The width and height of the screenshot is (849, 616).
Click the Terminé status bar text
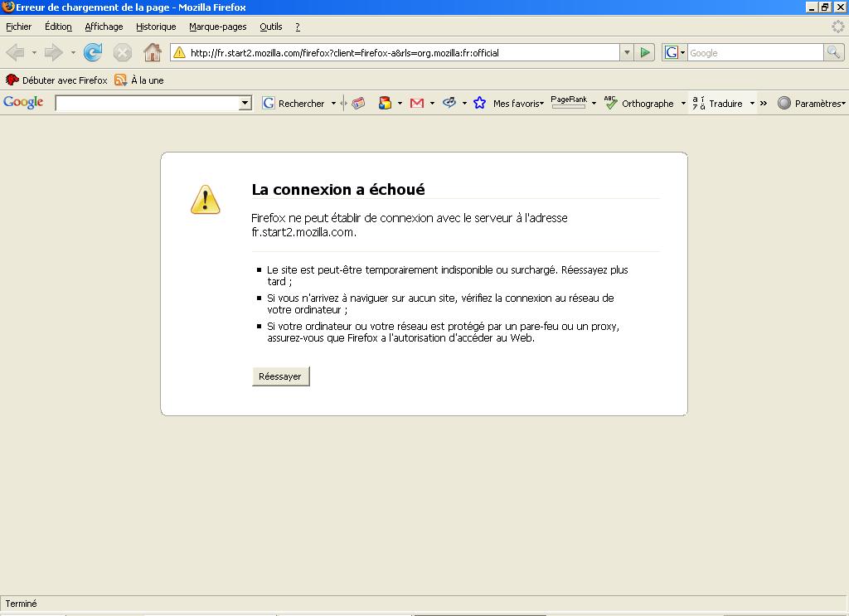pyautogui.click(x=21, y=604)
